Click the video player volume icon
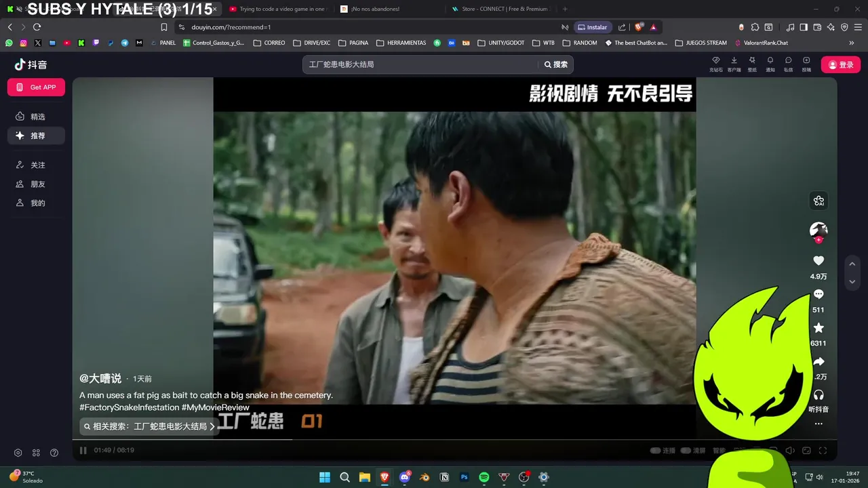This screenshot has width=868, height=488. 790,451
